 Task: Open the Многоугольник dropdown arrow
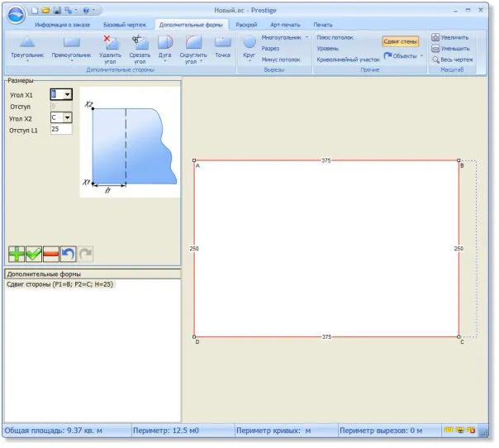click(x=307, y=37)
